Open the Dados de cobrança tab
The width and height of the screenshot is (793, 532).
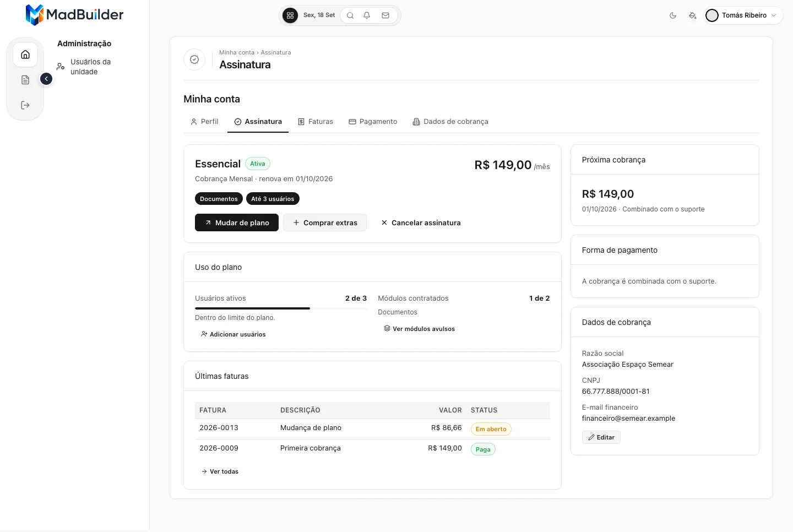450,122
